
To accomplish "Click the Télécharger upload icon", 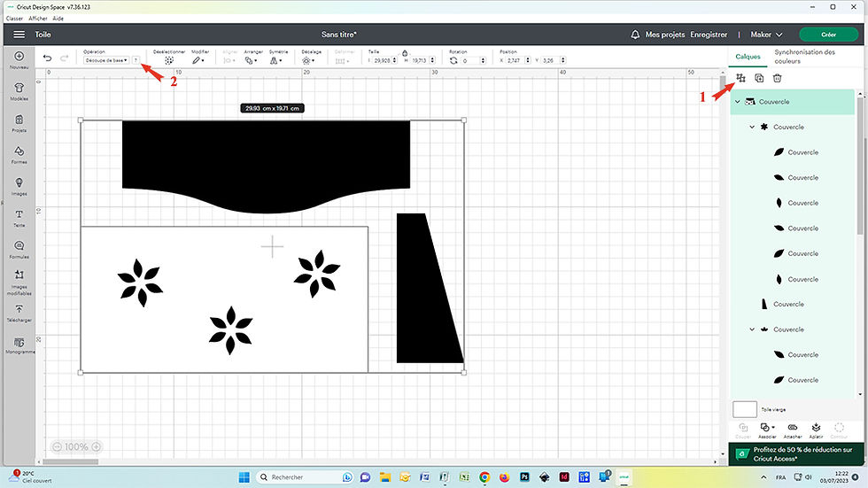I will click(19, 309).
